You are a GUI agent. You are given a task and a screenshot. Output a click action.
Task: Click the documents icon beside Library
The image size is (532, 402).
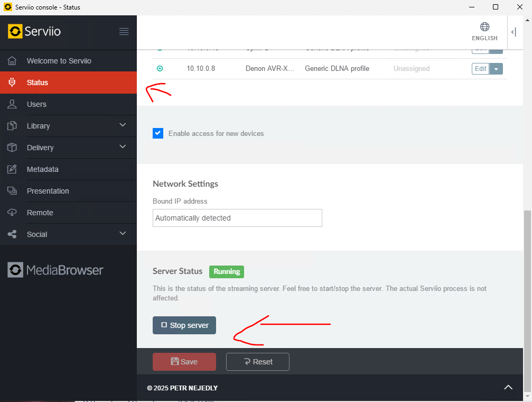tap(12, 126)
